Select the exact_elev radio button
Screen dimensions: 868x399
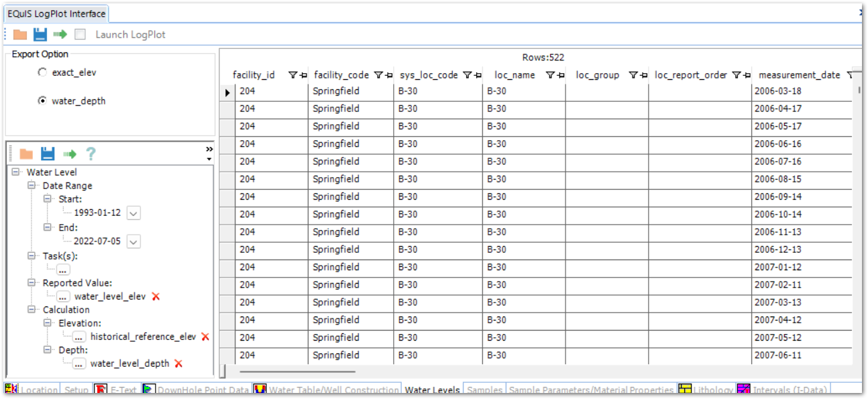coord(43,72)
